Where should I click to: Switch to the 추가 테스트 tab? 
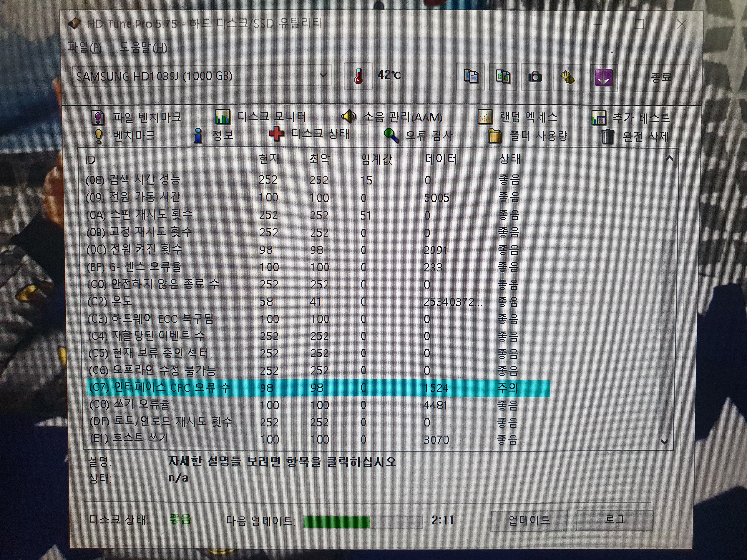(x=630, y=118)
